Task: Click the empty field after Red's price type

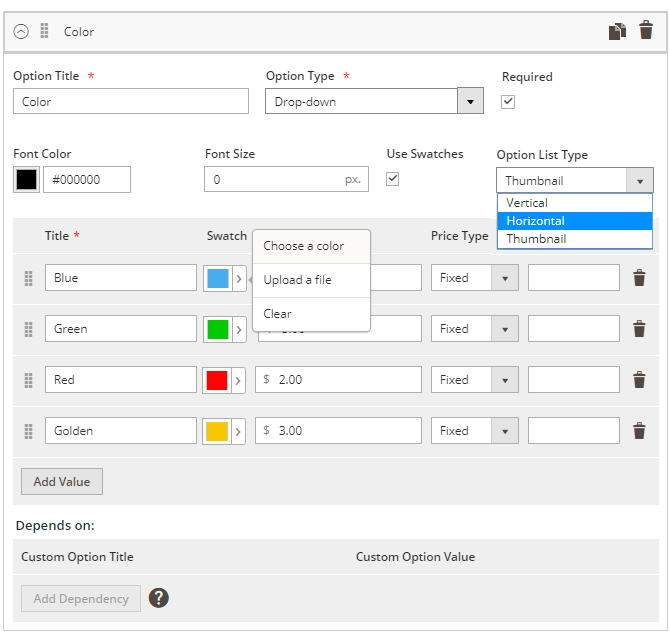Action: pos(574,379)
